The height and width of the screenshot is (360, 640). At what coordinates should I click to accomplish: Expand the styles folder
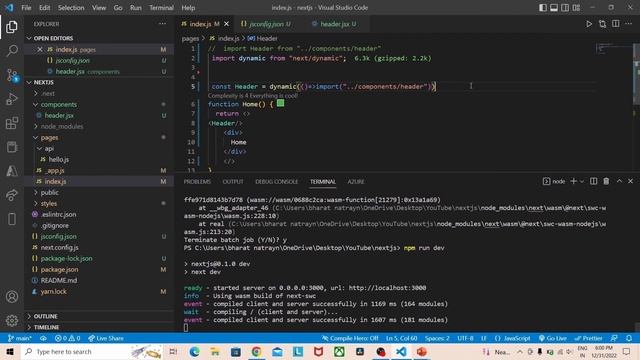[100, 203]
